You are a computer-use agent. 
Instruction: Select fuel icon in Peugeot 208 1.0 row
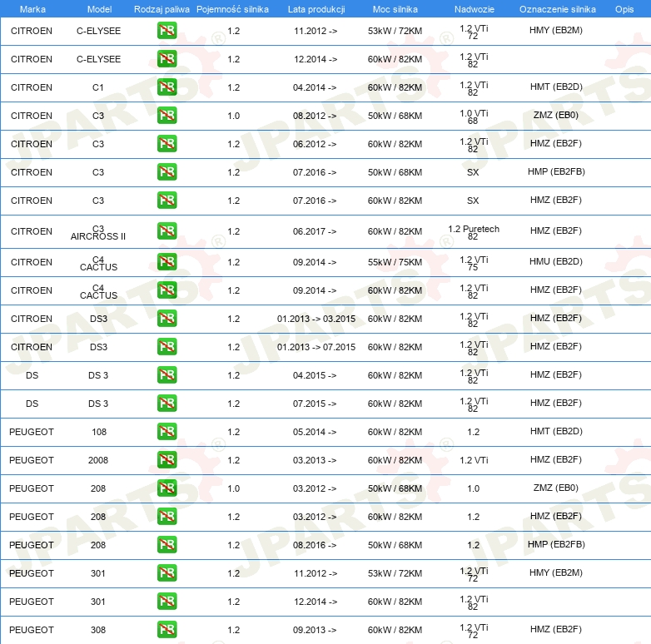pos(166,488)
